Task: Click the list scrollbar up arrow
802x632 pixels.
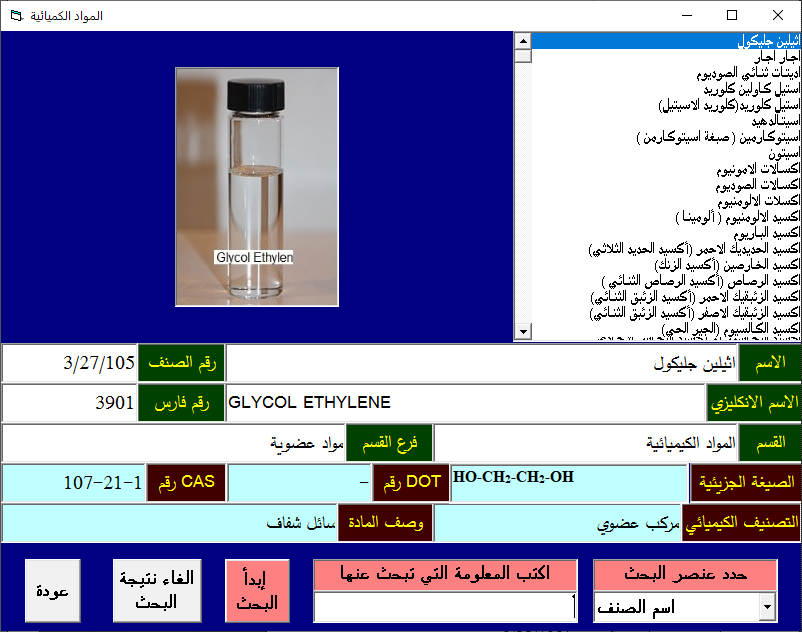Action: point(521,40)
